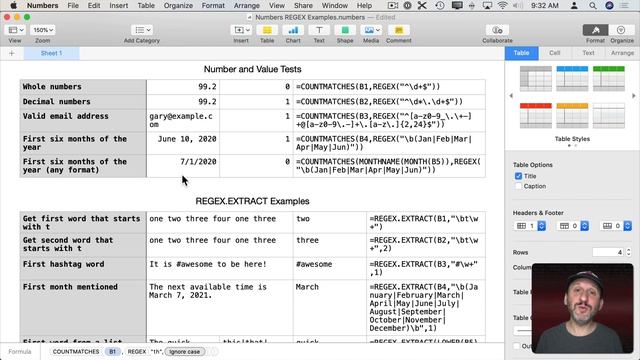Switch to the Cell inspector tab
The width and height of the screenshot is (640, 360).
tap(555, 53)
